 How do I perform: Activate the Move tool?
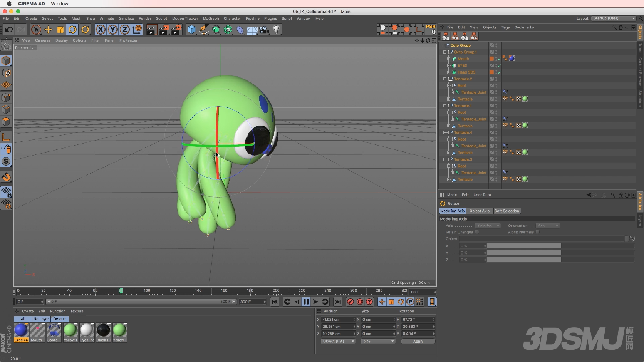point(48,30)
